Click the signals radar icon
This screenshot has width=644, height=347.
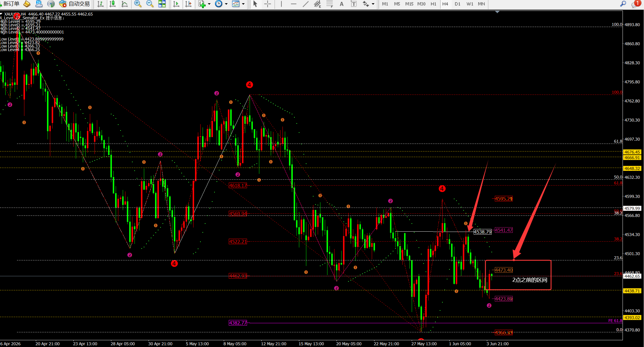tap(51, 4)
